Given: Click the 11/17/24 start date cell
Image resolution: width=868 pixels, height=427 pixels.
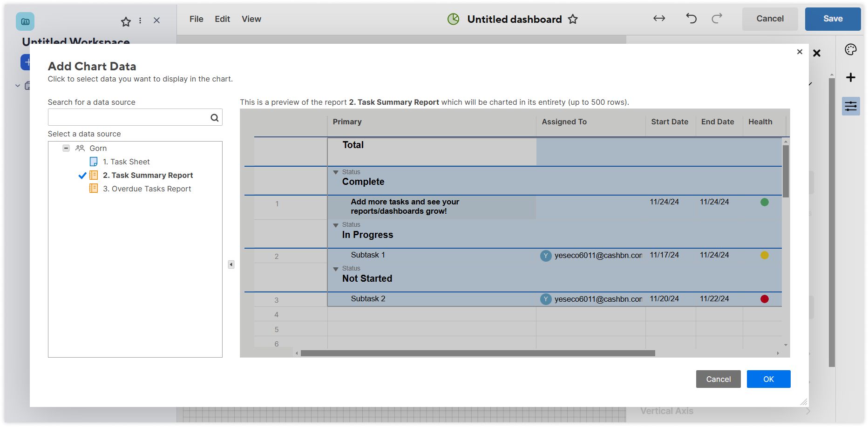Looking at the screenshot, I should point(671,255).
